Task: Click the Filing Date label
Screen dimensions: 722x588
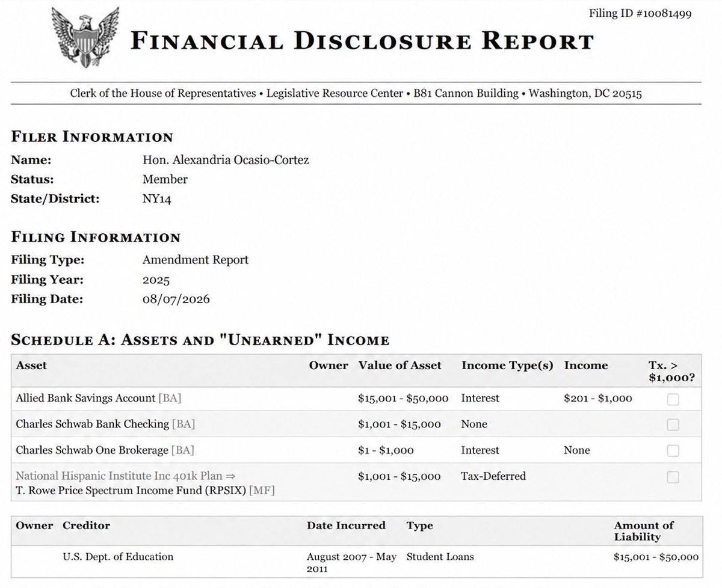Action: tap(46, 299)
